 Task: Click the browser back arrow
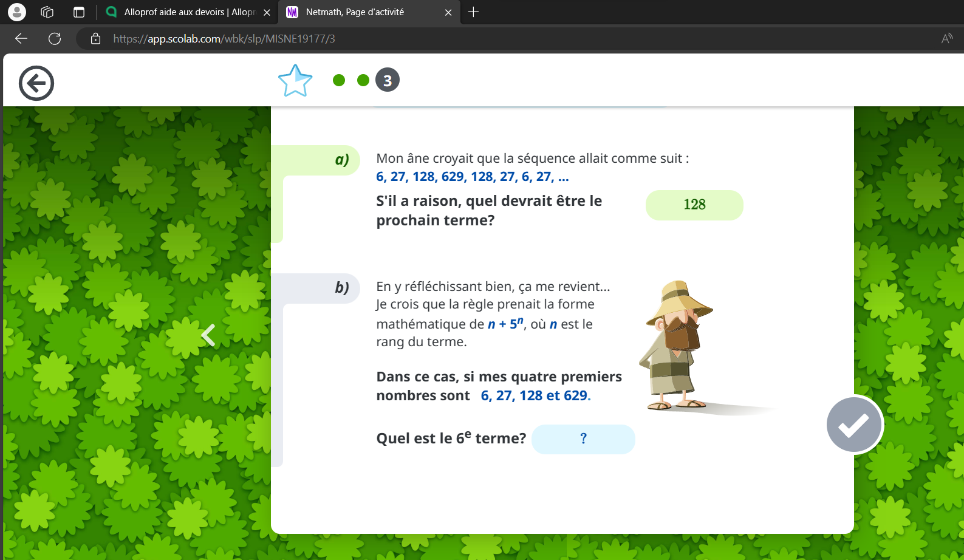[21, 39]
